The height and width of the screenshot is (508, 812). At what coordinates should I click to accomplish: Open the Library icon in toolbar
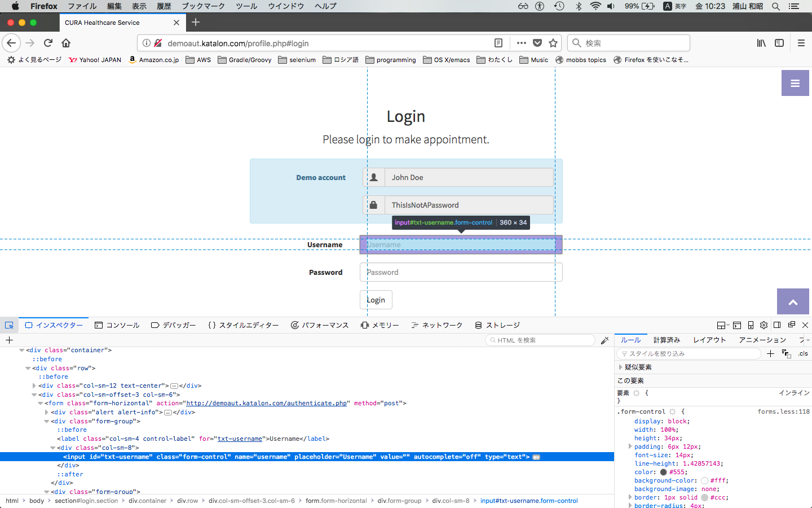761,43
